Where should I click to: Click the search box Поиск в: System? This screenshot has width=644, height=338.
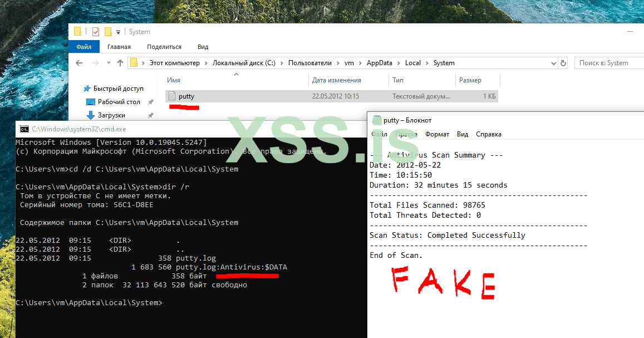point(609,63)
